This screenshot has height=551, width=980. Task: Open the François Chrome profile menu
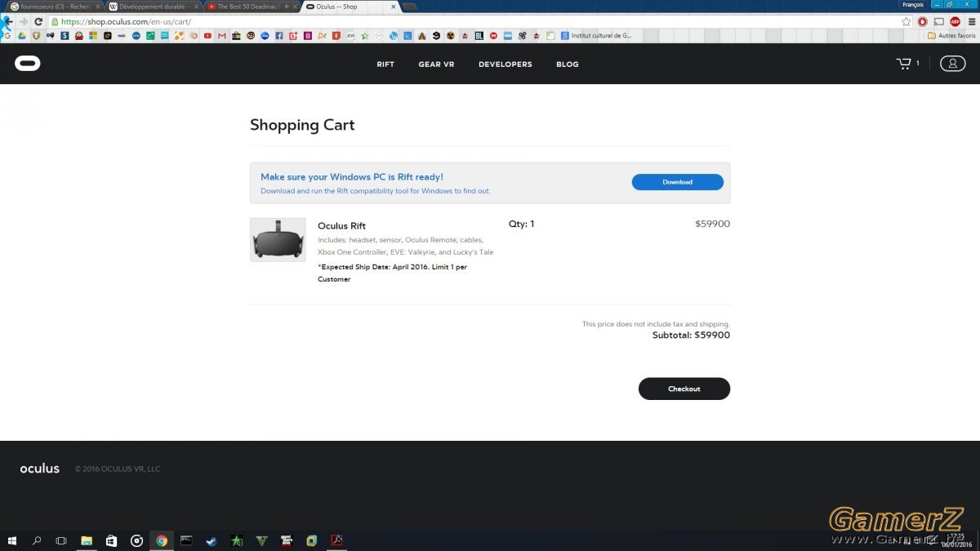pyautogui.click(x=912, y=4)
